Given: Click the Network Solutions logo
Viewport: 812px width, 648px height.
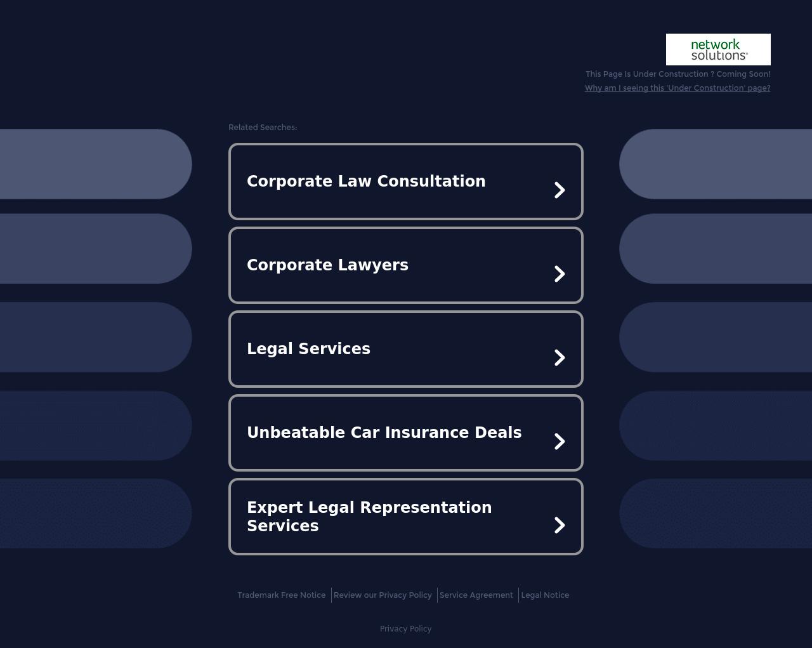Looking at the screenshot, I should pyautogui.click(x=718, y=49).
